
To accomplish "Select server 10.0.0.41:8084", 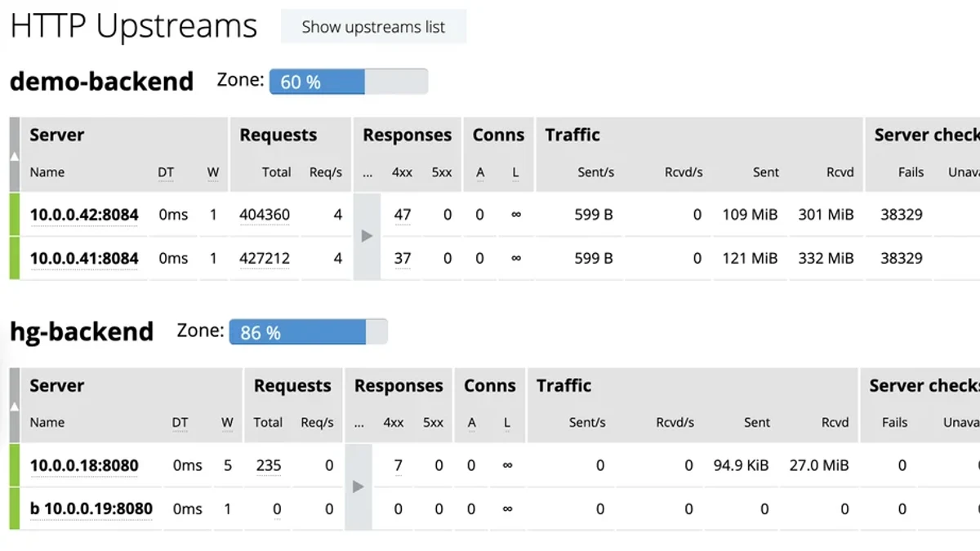I will pyautogui.click(x=84, y=258).
